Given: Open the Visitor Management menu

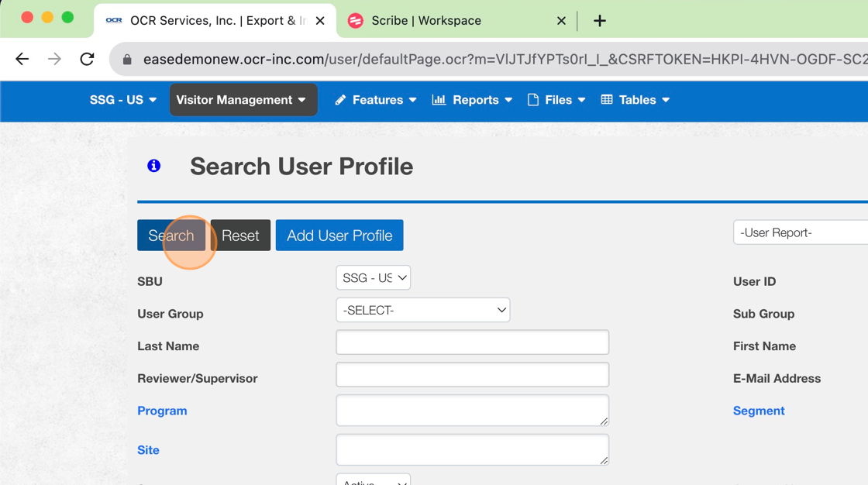Looking at the screenshot, I should tap(243, 100).
